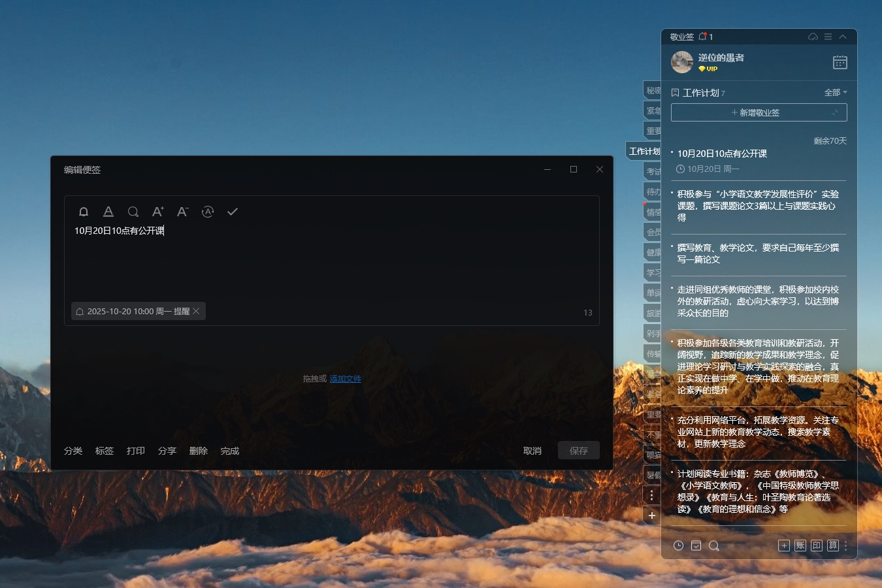Click 分享 in the editor footer

pos(167,451)
